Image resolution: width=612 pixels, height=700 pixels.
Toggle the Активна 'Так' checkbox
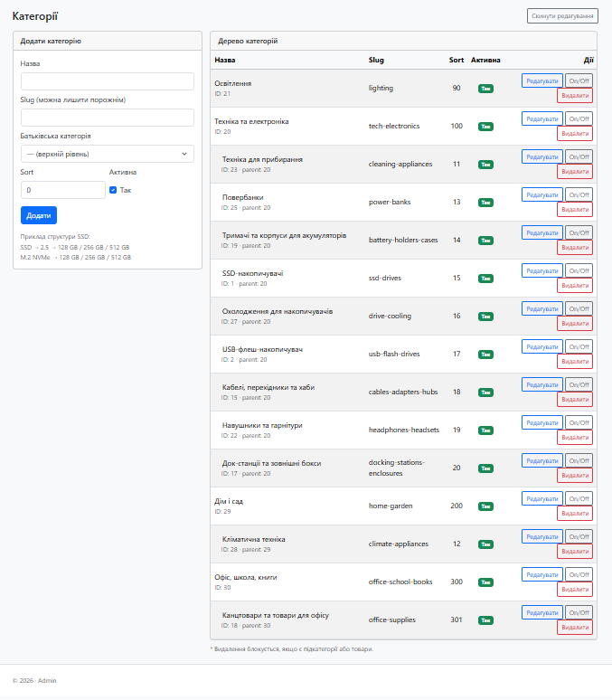click(113, 190)
